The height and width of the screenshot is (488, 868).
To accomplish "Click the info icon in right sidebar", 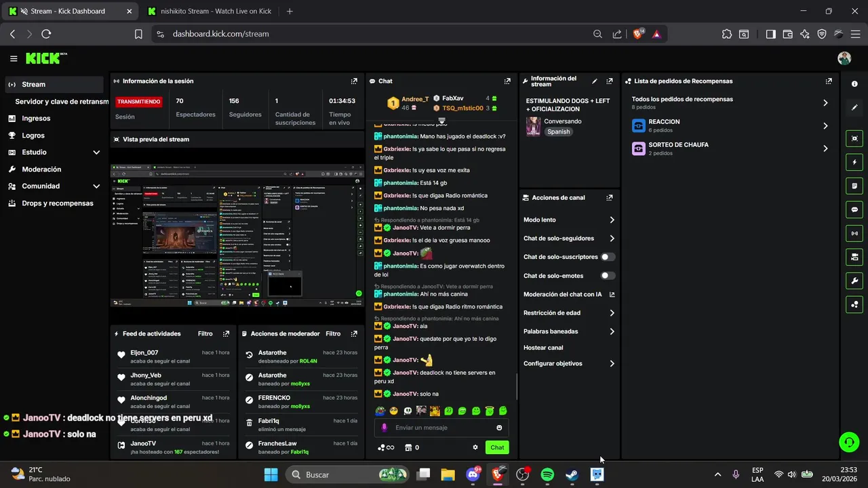I will [x=854, y=83].
